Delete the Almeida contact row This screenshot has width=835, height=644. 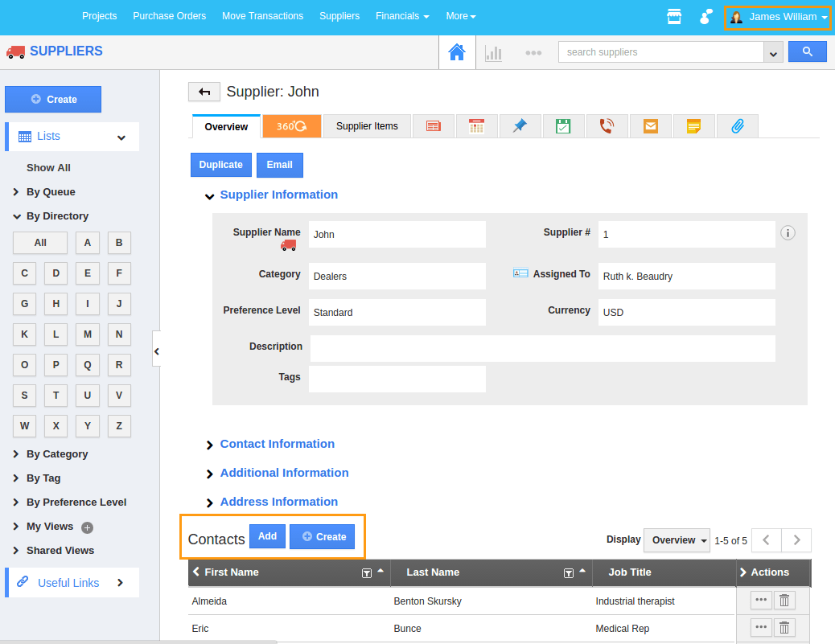pos(784,601)
